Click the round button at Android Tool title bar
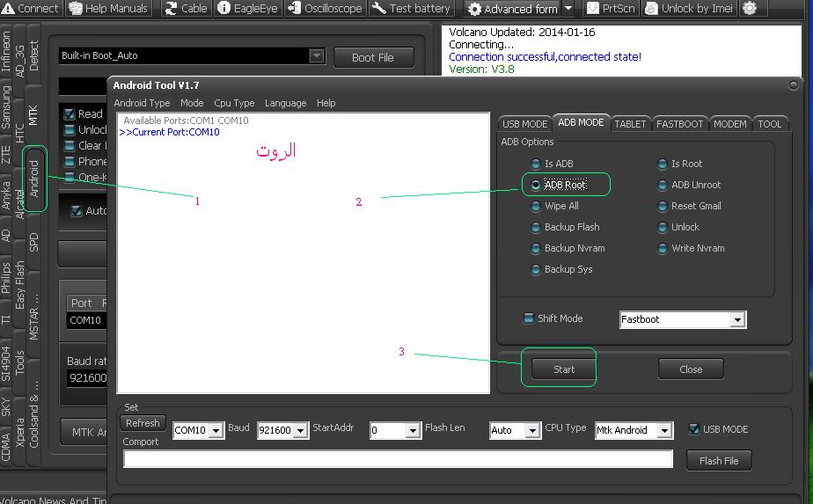Image resolution: width=813 pixels, height=504 pixels. tap(794, 85)
